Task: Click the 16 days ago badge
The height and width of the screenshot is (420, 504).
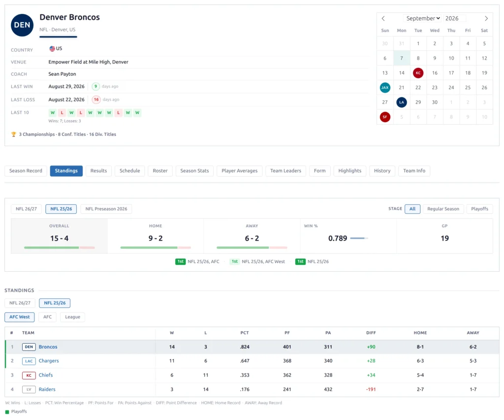Action: 96,99
